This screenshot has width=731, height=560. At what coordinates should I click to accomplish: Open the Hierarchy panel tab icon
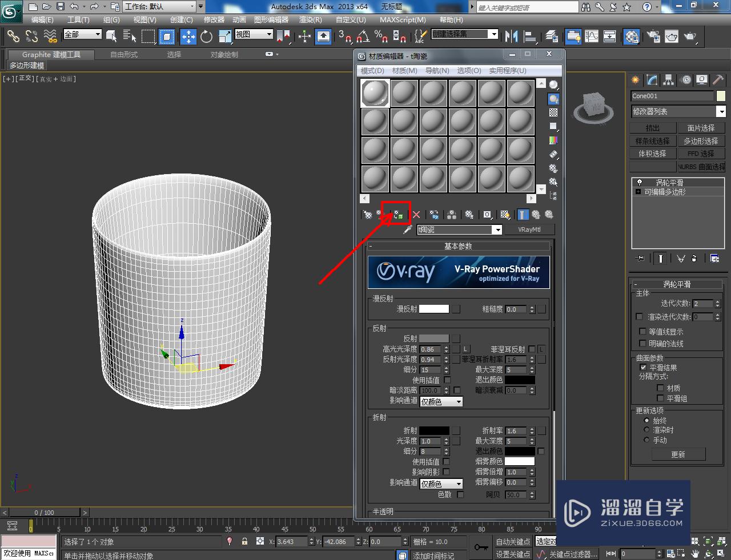(x=668, y=80)
